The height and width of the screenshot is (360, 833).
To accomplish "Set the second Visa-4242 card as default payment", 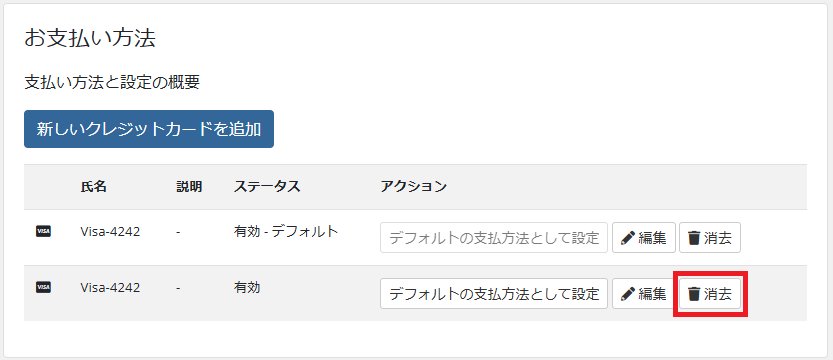I will click(x=494, y=293).
